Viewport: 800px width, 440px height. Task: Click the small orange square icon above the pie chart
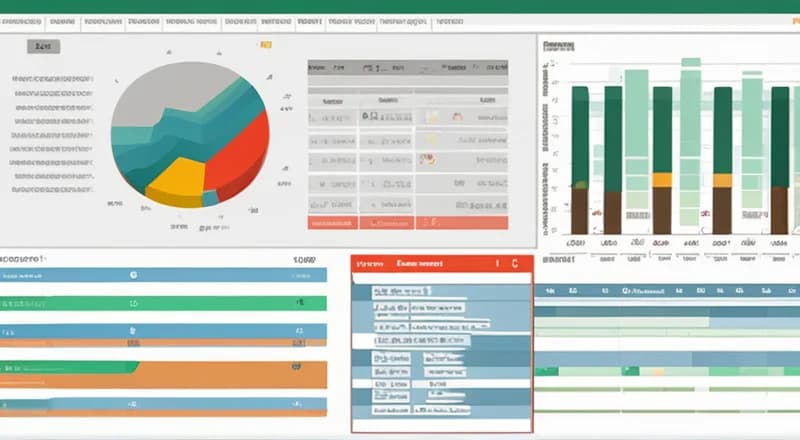(266, 44)
